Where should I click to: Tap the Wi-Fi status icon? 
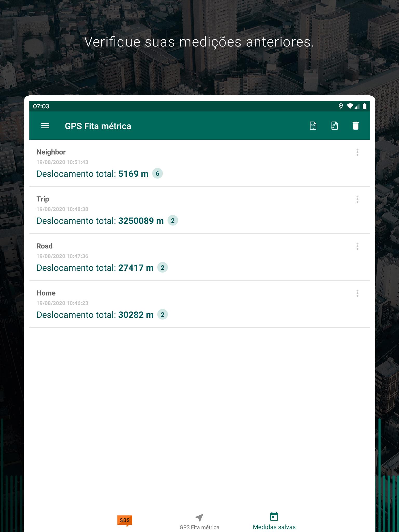click(x=350, y=106)
